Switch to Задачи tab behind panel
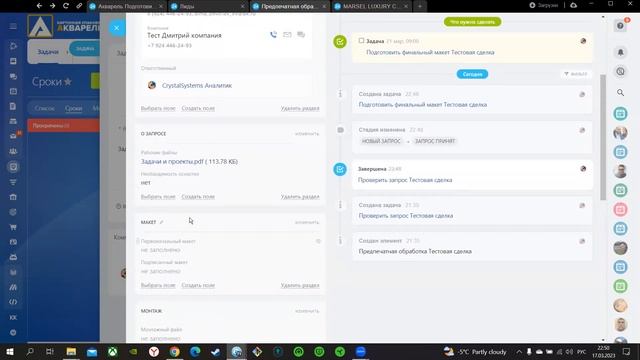The width and height of the screenshot is (640, 360). [48, 52]
